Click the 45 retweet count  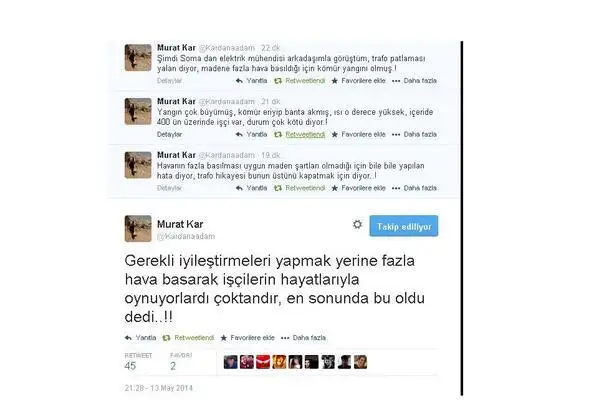click(130, 366)
